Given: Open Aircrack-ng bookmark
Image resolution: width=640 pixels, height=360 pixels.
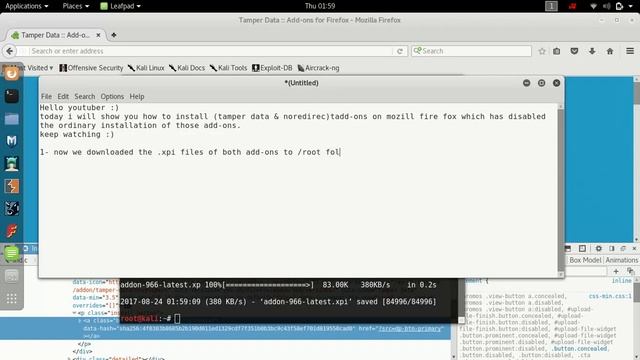Looking at the screenshot, I should (318, 68).
